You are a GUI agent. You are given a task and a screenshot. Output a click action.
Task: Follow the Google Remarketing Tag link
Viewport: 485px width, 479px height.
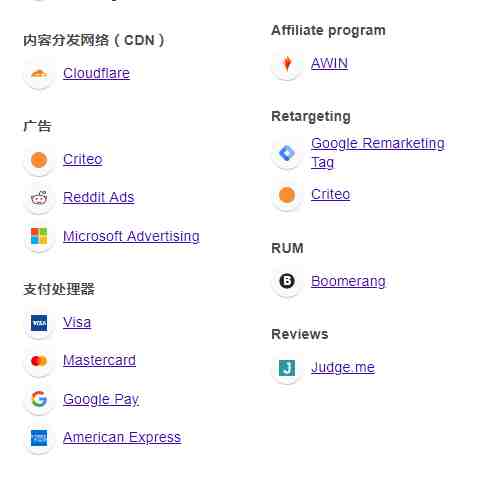click(x=378, y=153)
